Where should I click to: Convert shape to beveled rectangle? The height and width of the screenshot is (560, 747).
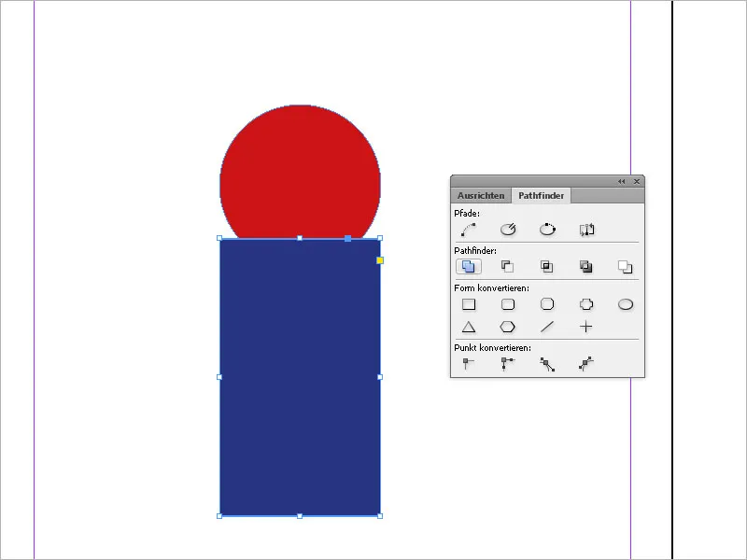coord(547,304)
